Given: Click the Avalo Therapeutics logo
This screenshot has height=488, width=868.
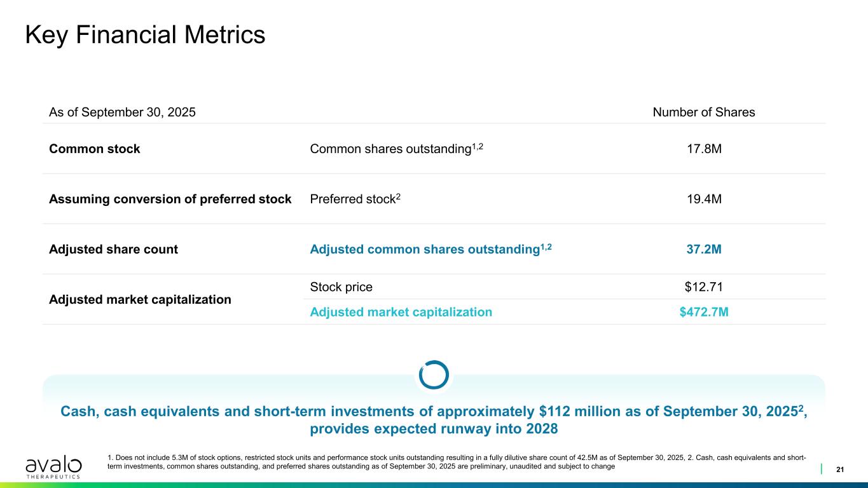Looking at the screenshot, I should tap(54, 466).
